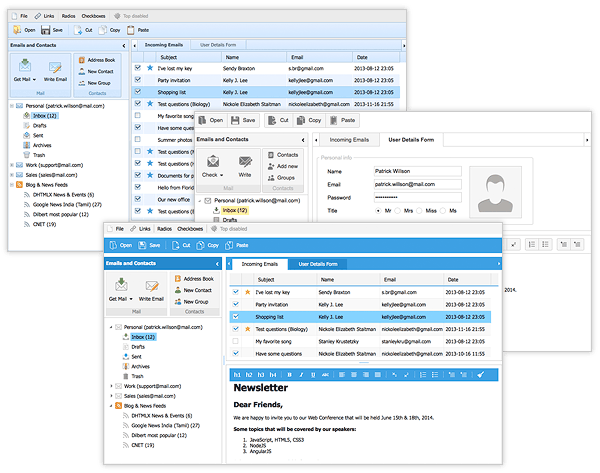
Task: Check 'My favorite song' row checkbox in front window
Action: coord(236,341)
